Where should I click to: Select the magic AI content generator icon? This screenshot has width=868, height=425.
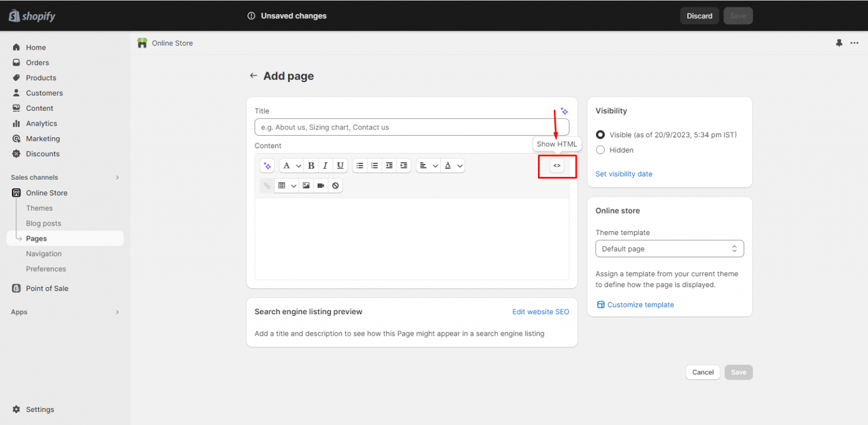click(x=267, y=165)
